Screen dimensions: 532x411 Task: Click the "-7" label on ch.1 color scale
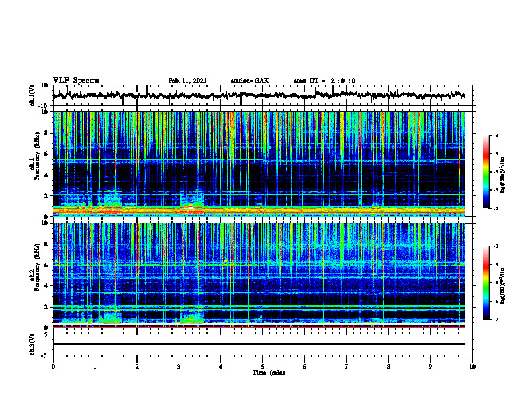pyautogui.click(x=495, y=208)
